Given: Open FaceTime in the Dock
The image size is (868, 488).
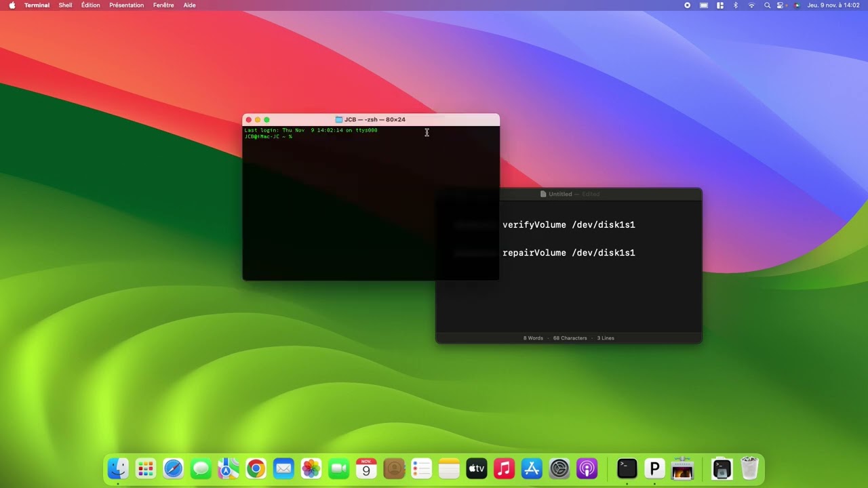Looking at the screenshot, I should tap(338, 468).
